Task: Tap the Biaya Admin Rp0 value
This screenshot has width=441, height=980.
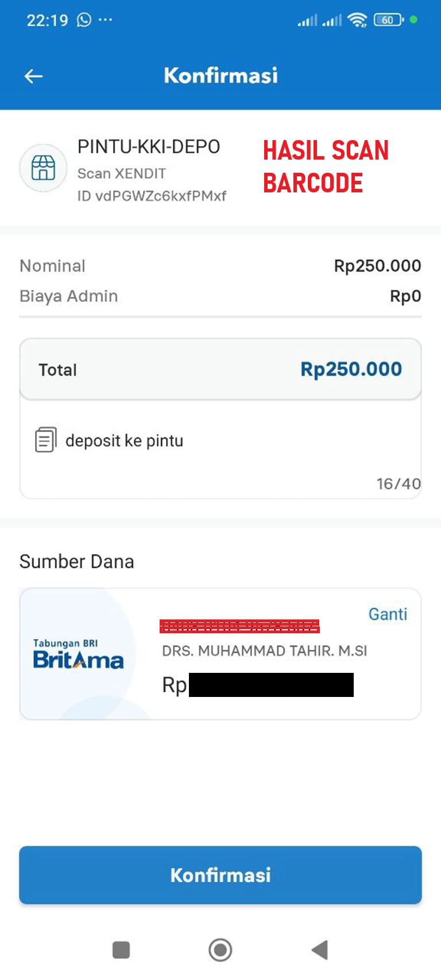Action: coord(405,296)
